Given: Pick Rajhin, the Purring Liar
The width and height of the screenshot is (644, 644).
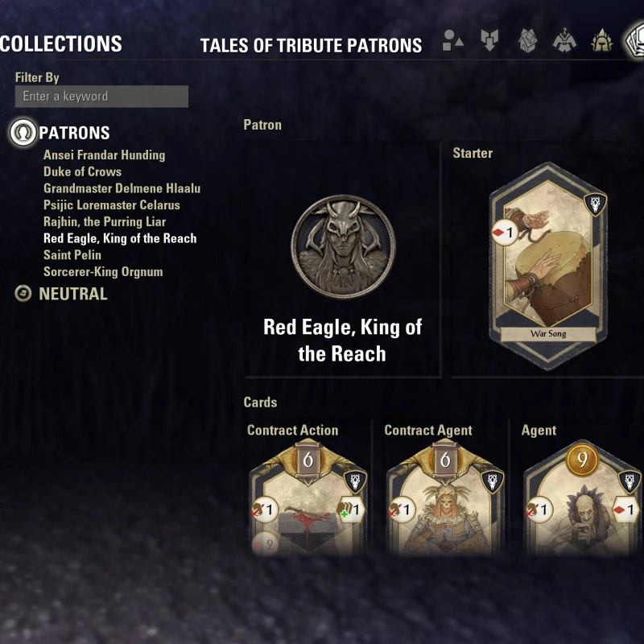Looking at the screenshot, I should (x=105, y=222).
